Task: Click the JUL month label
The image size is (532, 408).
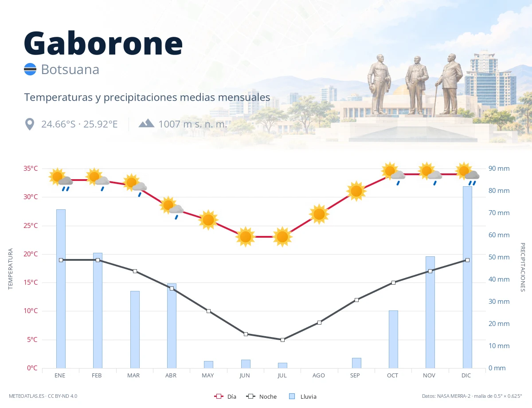Action: 282,376
